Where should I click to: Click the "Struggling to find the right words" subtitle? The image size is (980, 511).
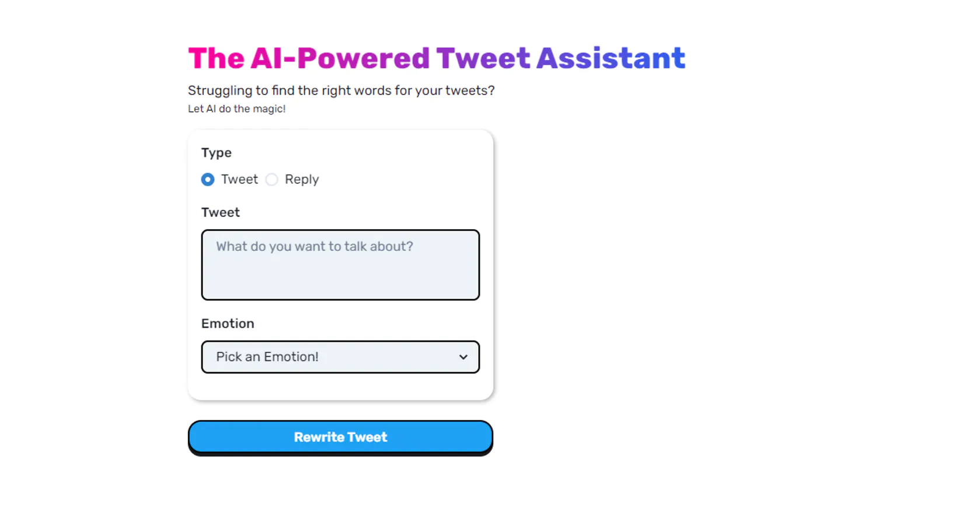(x=341, y=90)
